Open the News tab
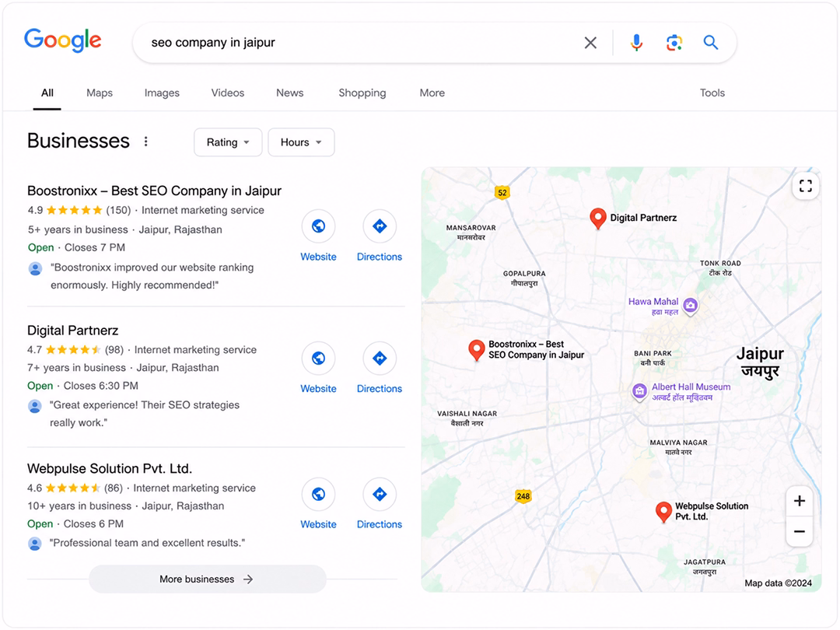Image resolution: width=840 pixels, height=630 pixels. tap(290, 93)
